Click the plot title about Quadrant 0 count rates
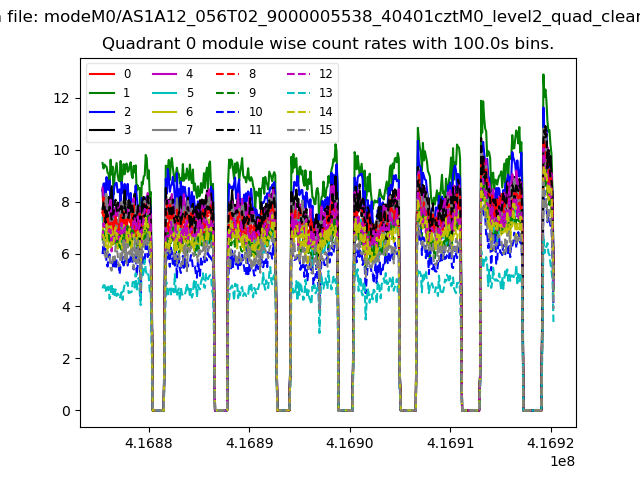The height and width of the screenshot is (480, 640). click(x=328, y=44)
